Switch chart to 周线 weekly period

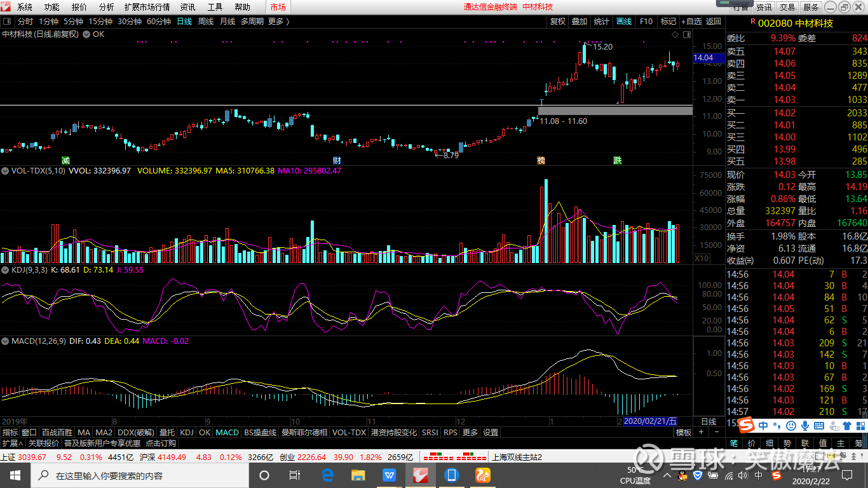206,21
